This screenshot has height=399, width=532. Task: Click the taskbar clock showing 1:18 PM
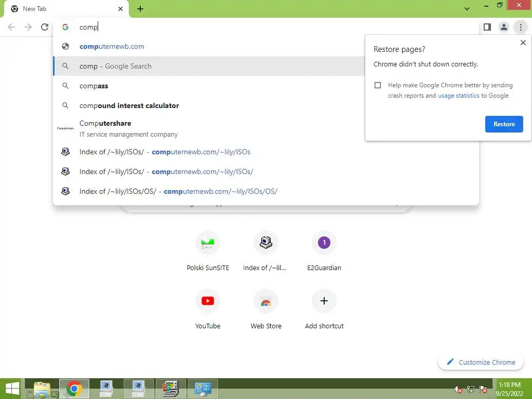(510, 389)
